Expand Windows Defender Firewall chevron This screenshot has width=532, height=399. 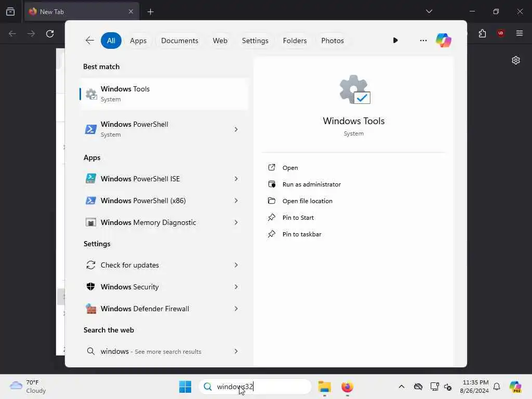[236, 309]
